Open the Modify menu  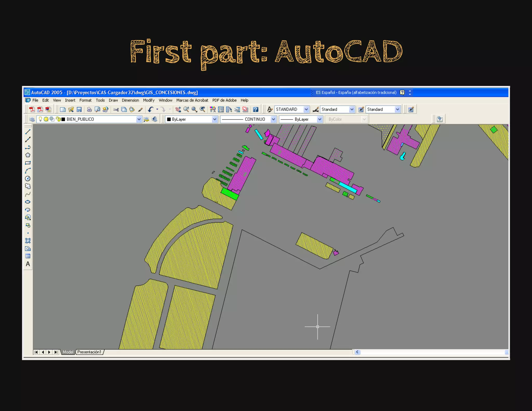tap(149, 100)
